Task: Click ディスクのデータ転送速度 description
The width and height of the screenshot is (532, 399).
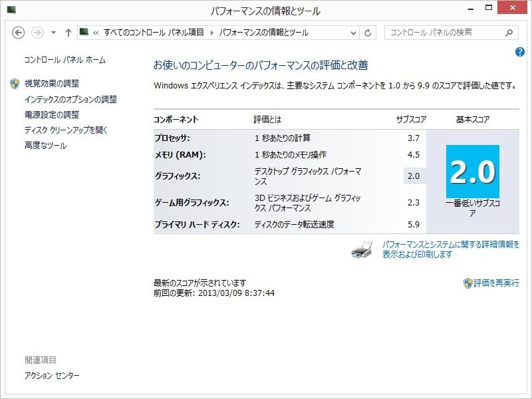Action: coord(294,224)
